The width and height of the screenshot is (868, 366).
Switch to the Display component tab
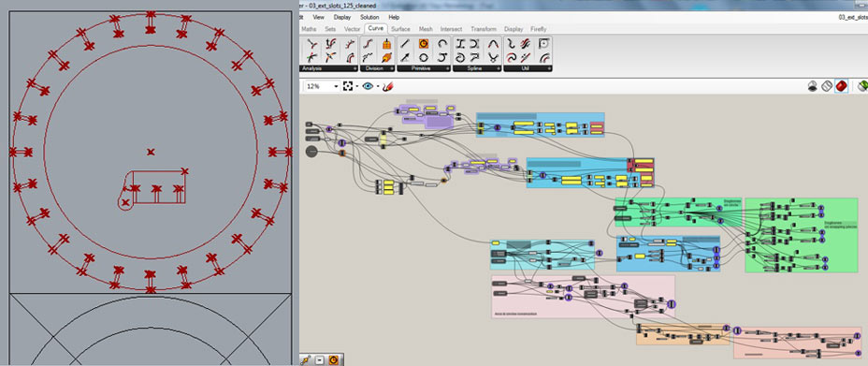coord(514,29)
